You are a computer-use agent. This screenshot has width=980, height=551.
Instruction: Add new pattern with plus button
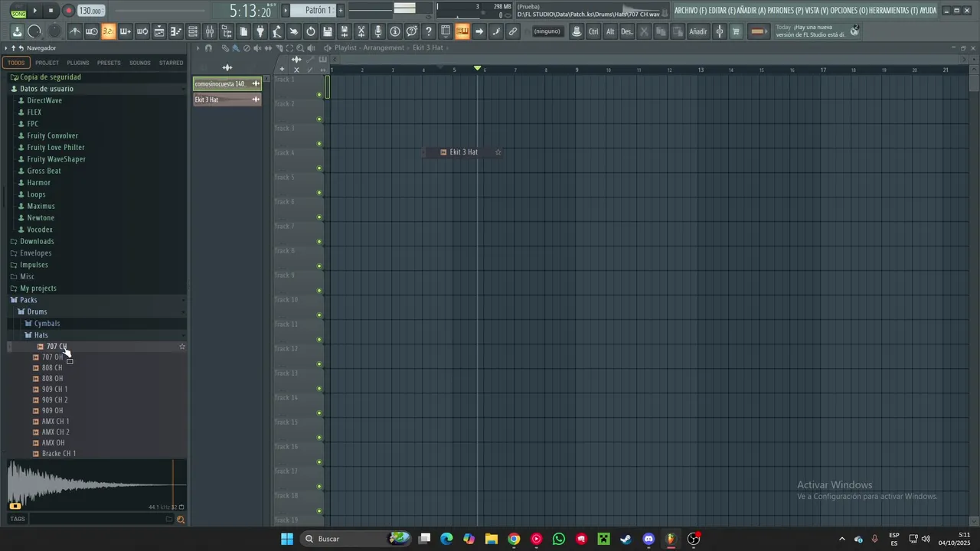tap(341, 10)
